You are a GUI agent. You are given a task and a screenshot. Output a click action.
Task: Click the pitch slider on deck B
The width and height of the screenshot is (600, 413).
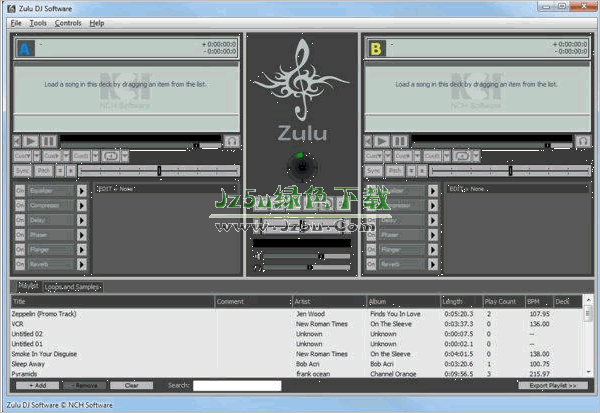pyautogui.click(x=510, y=171)
